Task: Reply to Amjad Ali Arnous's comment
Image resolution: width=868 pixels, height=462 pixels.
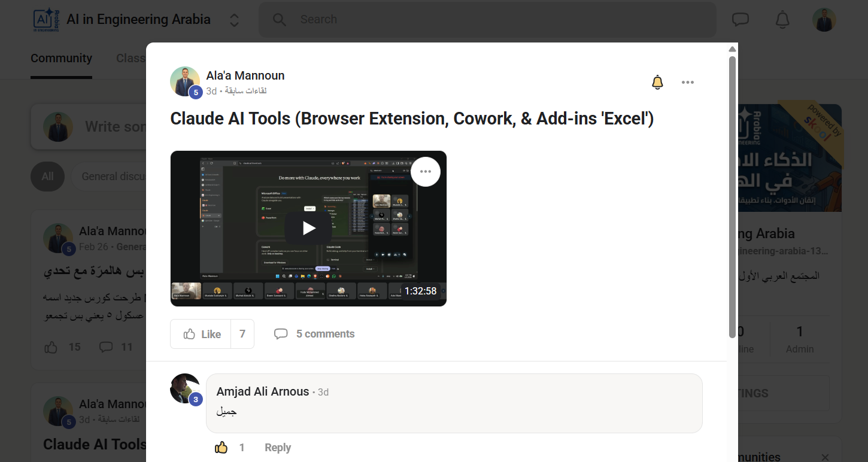Action: tap(278, 447)
